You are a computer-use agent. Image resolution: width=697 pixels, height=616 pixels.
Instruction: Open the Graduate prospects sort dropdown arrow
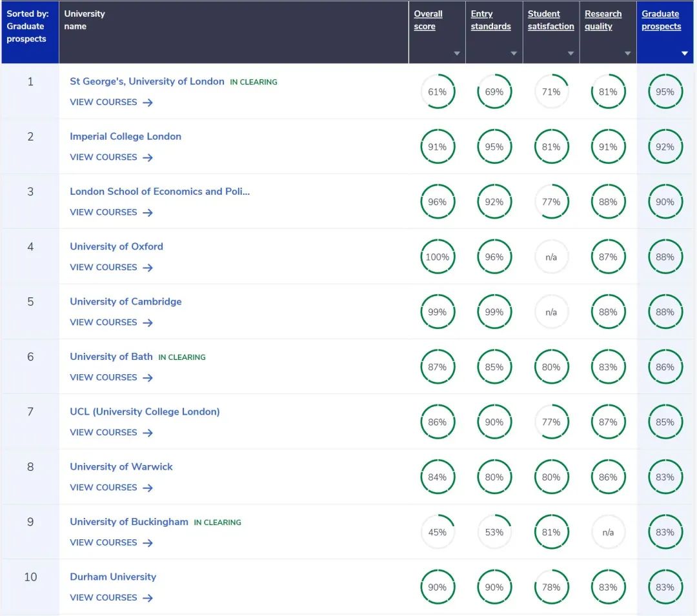click(685, 54)
